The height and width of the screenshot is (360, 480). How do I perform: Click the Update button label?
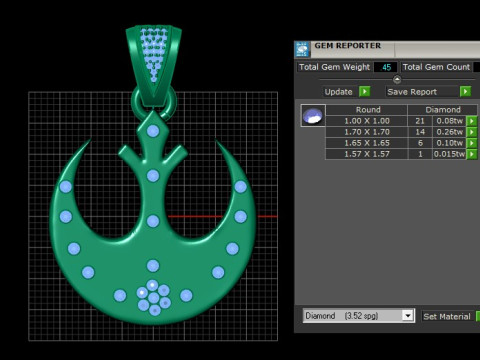(338, 92)
